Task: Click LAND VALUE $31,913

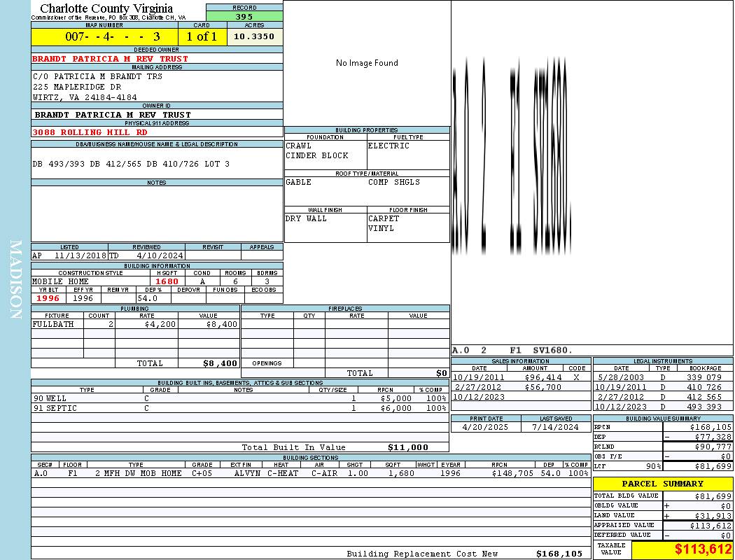Action: click(x=713, y=516)
